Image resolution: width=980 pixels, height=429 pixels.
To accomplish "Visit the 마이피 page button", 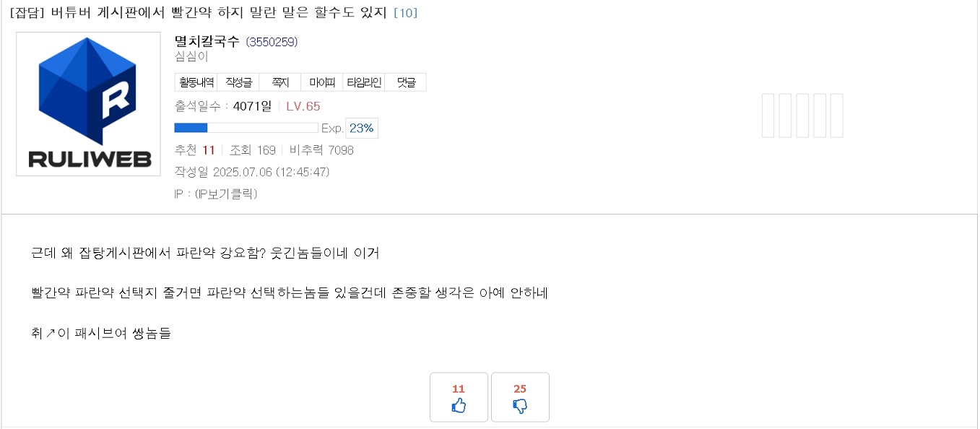I will pyautogui.click(x=321, y=82).
